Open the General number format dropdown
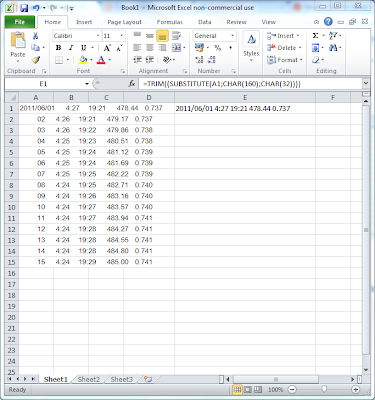This screenshot has height=400, width=375. coord(232,36)
